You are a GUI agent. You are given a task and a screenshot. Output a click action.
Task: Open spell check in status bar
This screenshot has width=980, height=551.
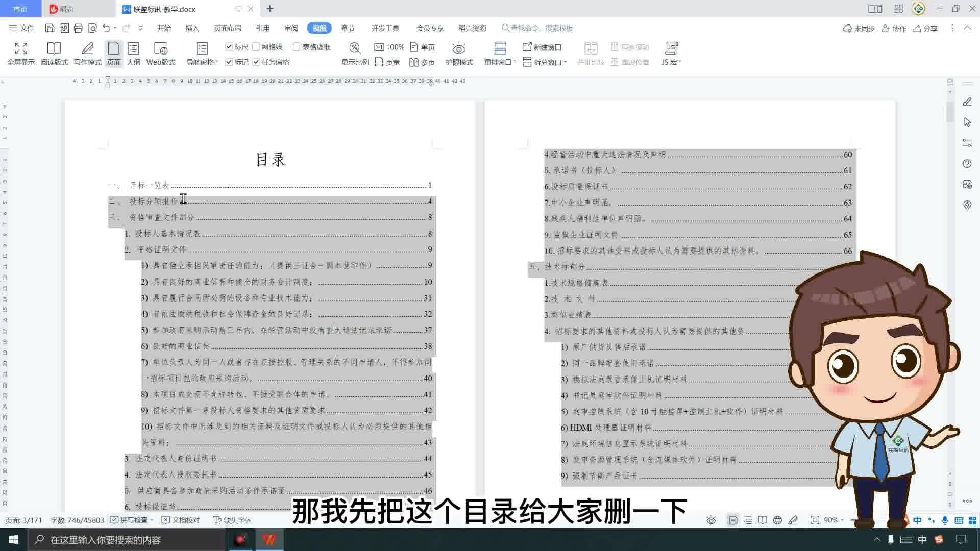[x=132, y=520]
